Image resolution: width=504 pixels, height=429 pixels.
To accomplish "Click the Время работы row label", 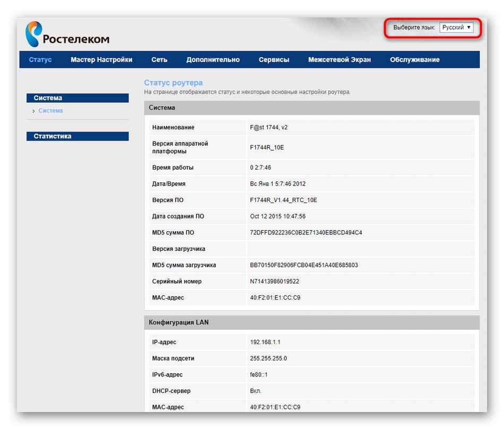I will coord(173,168).
